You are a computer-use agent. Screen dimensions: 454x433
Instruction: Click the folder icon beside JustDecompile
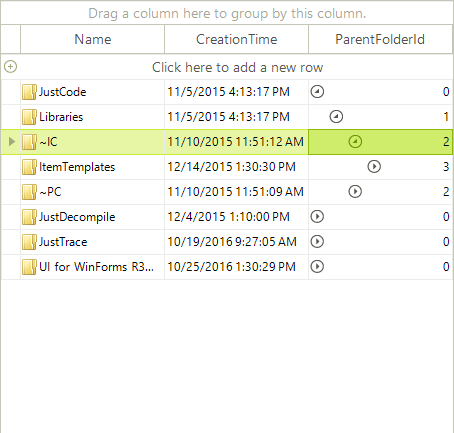29,217
